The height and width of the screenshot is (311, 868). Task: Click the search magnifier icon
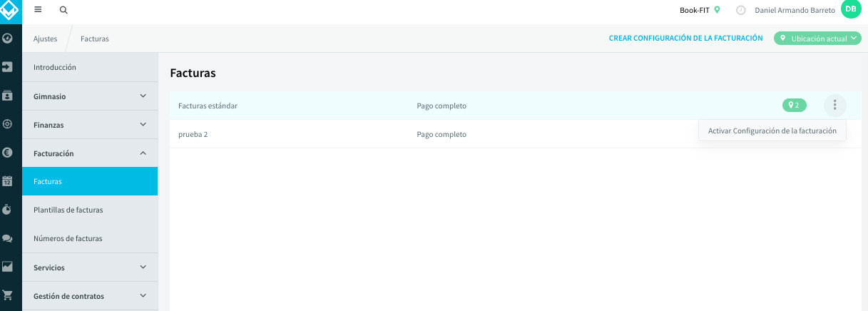63,10
